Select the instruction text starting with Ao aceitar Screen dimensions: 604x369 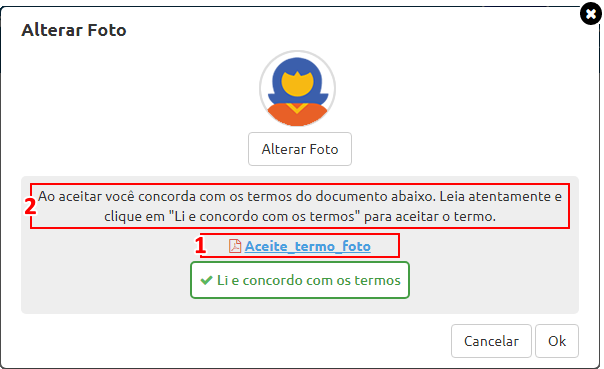(x=300, y=206)
